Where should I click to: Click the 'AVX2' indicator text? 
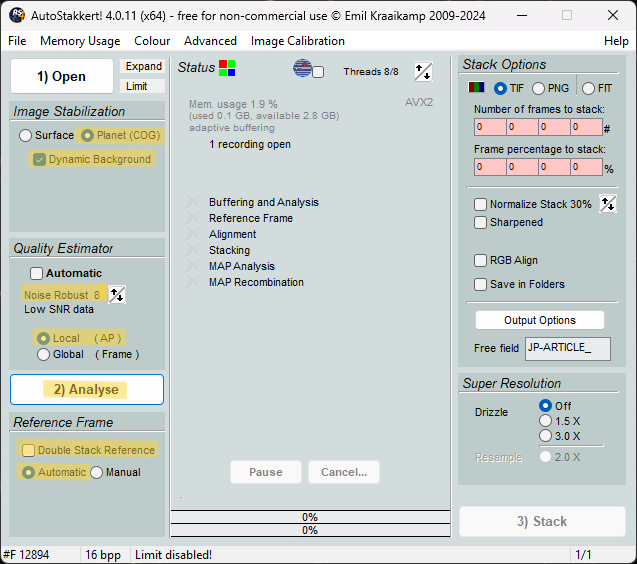419,102
